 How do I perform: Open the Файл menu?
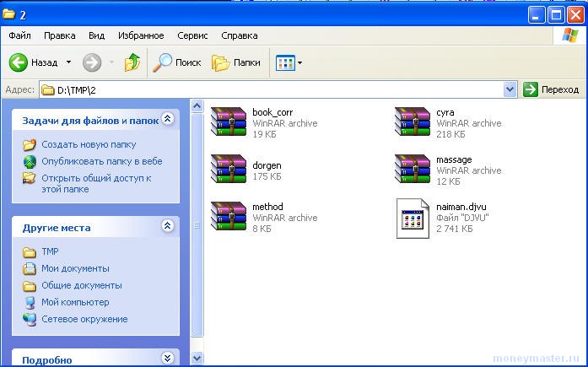[x=20, y=35]
